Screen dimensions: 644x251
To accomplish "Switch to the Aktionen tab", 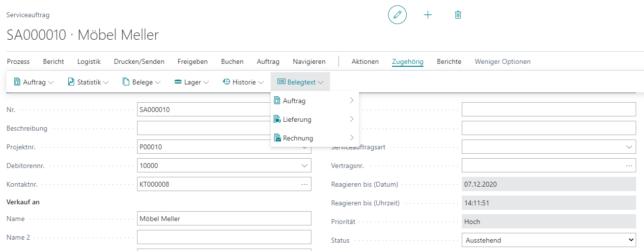I will [x=365, y=61].
